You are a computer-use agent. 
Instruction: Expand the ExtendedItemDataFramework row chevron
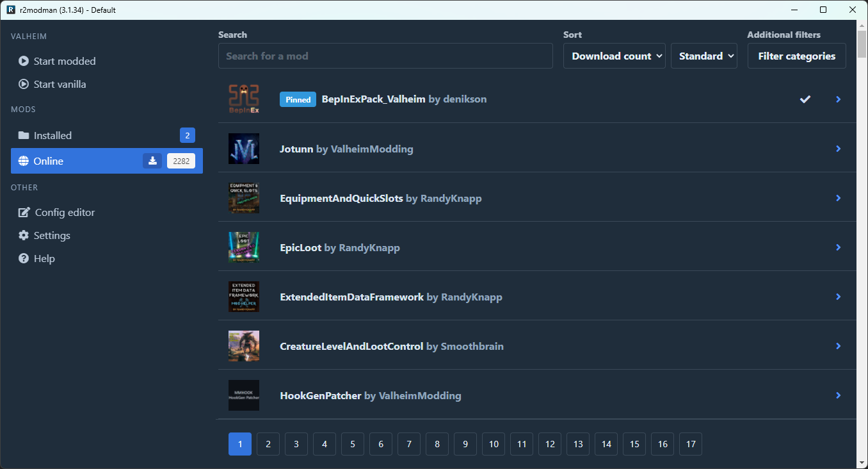[839, 297]
